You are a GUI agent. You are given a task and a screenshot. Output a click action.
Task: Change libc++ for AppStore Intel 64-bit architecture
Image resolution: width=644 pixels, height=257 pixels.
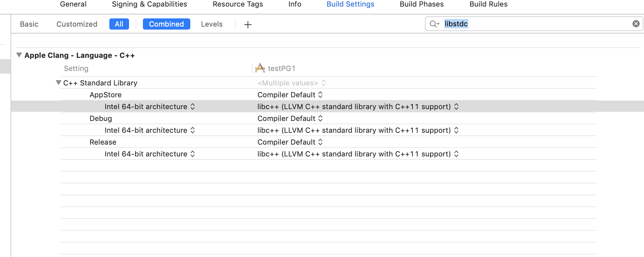point(456,106)
